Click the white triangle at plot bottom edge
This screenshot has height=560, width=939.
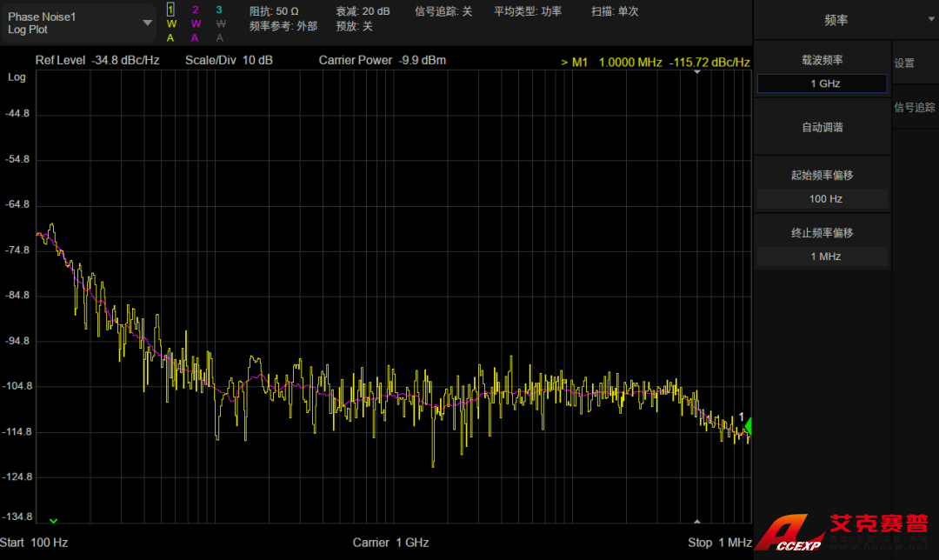696,520
